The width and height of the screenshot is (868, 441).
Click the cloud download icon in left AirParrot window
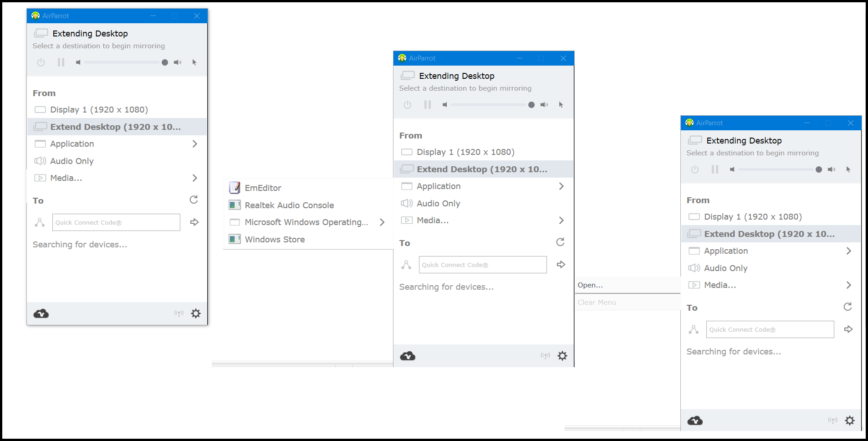pos(41,313)
